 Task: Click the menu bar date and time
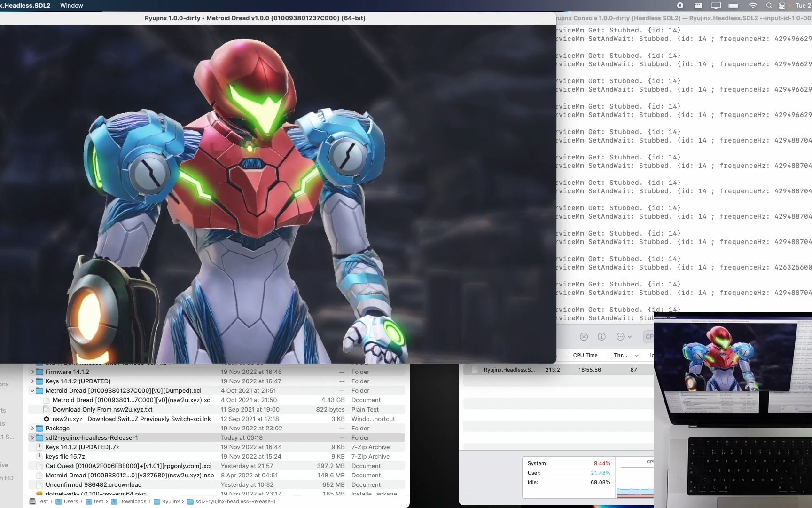coord(803,6)
